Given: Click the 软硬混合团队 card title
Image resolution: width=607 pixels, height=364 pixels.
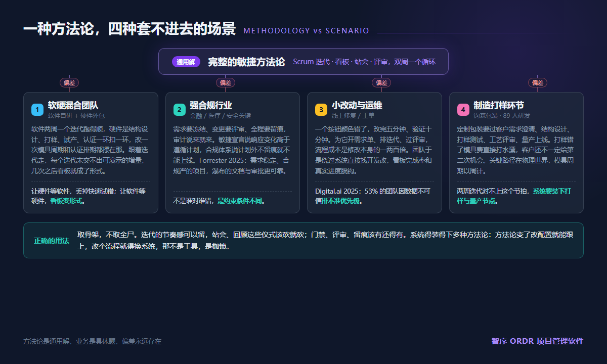Looking at the screenshot, I should pyautogui.click(x=73, y=106).
